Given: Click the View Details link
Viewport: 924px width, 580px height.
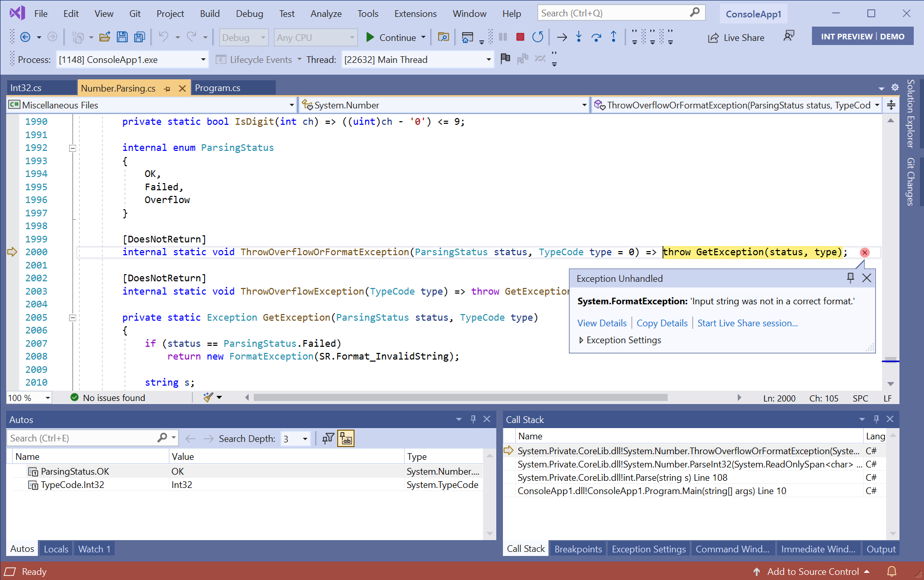Looking at the screenshot, I should [602, 323].
